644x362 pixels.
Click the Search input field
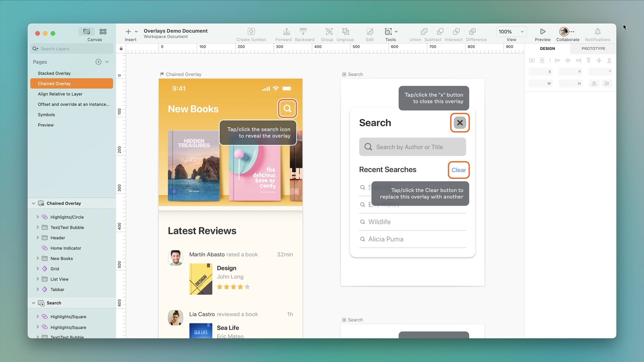tap(412, 147)
